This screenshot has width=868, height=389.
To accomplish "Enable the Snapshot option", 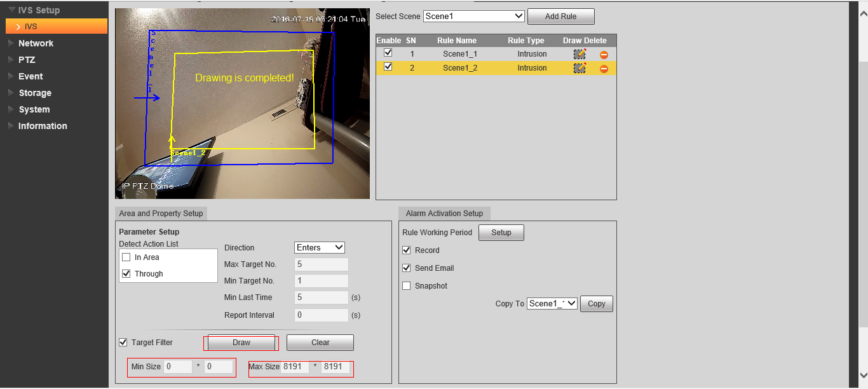I will point(407,286).
